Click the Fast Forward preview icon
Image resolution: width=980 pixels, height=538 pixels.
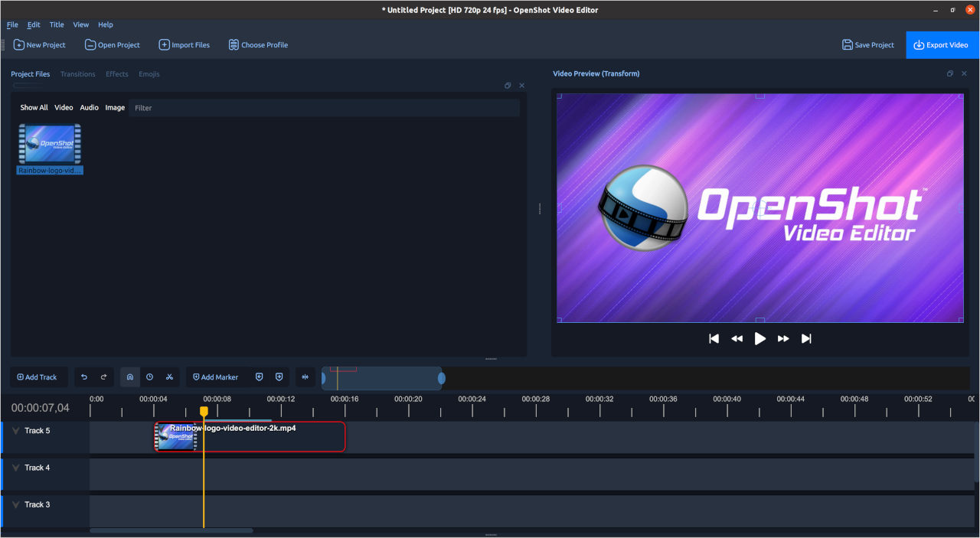pos(782,337)
